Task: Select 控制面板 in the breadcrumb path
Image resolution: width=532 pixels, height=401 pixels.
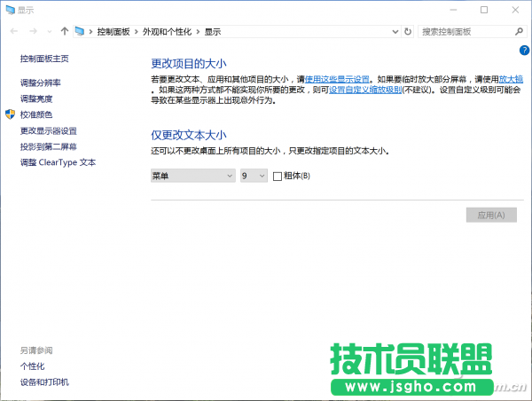Action: (113, 31)
